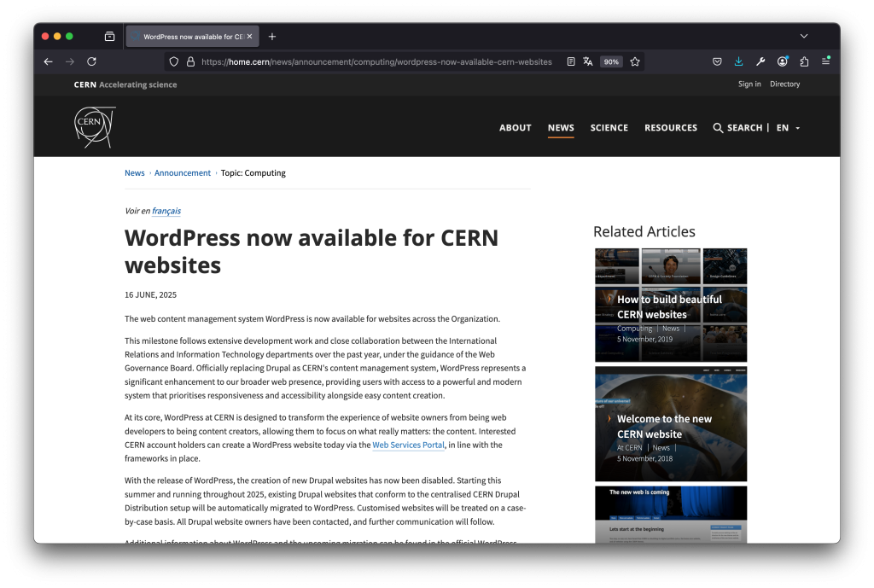
Task: Click the 16 JUNE, 2025 date text
Action: tap(150, 294)
